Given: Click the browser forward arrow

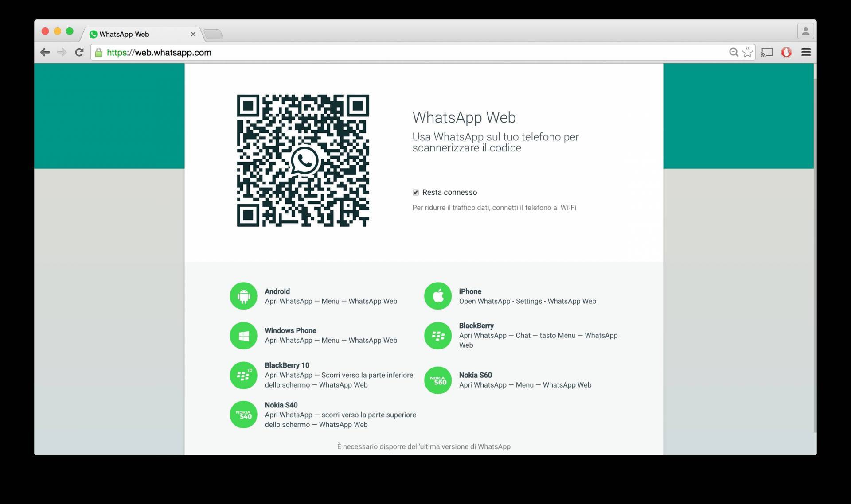Looking at the screenshot, I should pyautogui.click(x=62, y=52).
